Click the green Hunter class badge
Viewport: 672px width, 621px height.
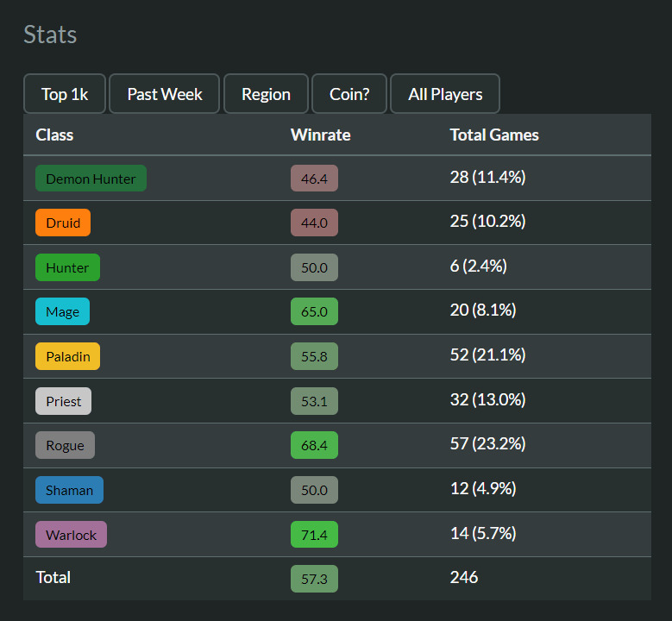coord(67,267)
